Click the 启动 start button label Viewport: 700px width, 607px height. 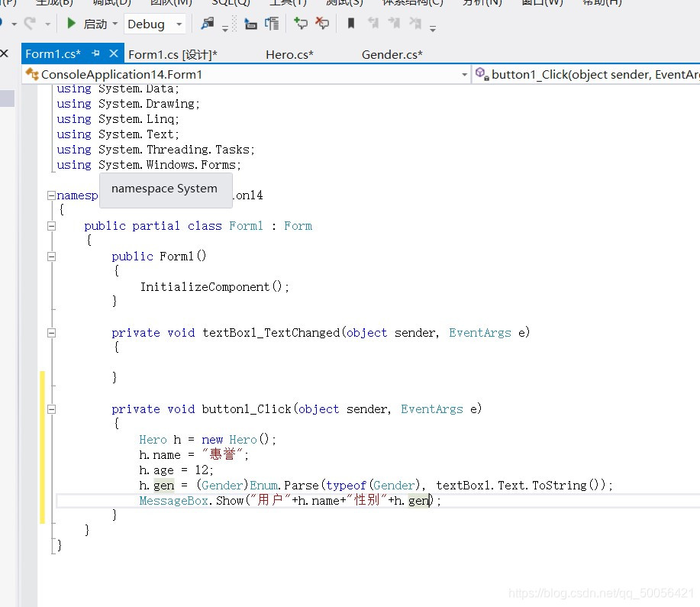[95, 24]
